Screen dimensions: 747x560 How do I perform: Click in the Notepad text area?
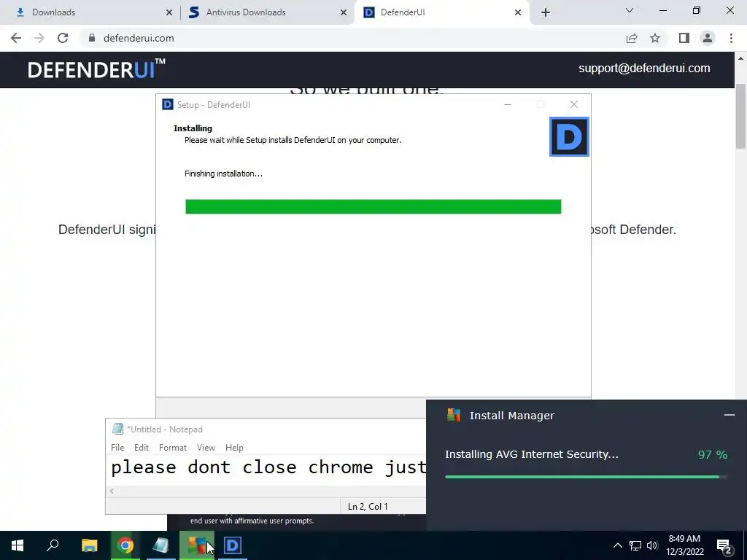pos(267,470)
